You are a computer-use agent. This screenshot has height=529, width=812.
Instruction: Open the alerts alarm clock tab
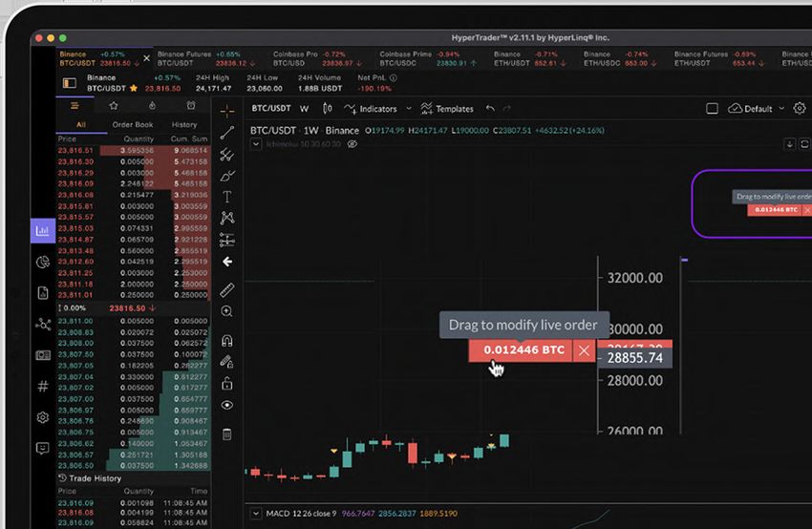point(191,106)
